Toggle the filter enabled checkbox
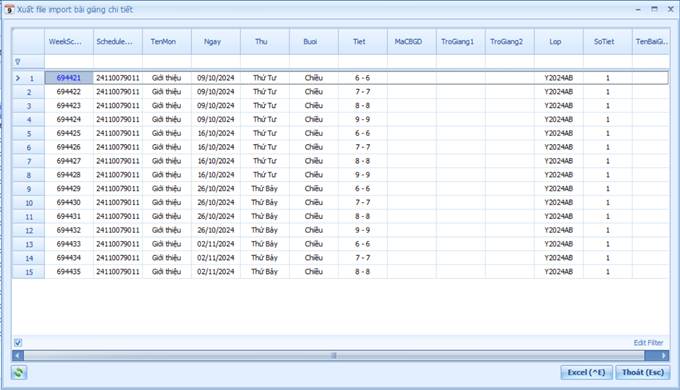680x390 pixels. pyautogui.click(x=18, y=343)
